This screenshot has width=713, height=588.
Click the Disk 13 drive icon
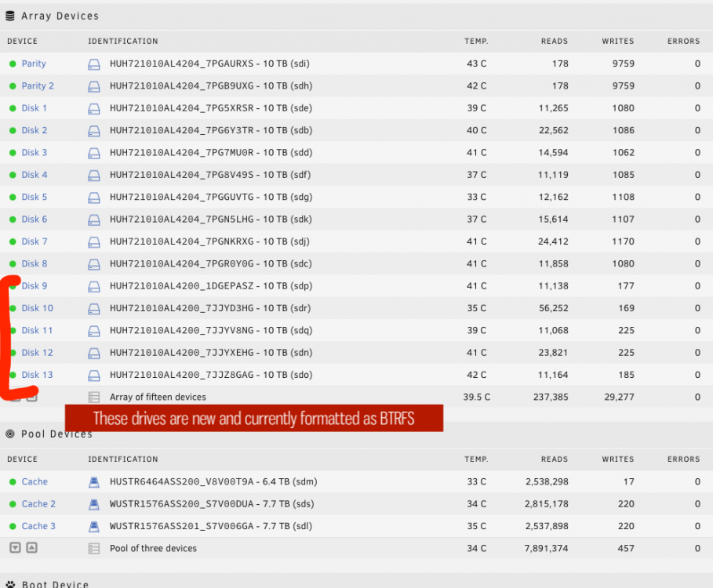click(93, 376)
